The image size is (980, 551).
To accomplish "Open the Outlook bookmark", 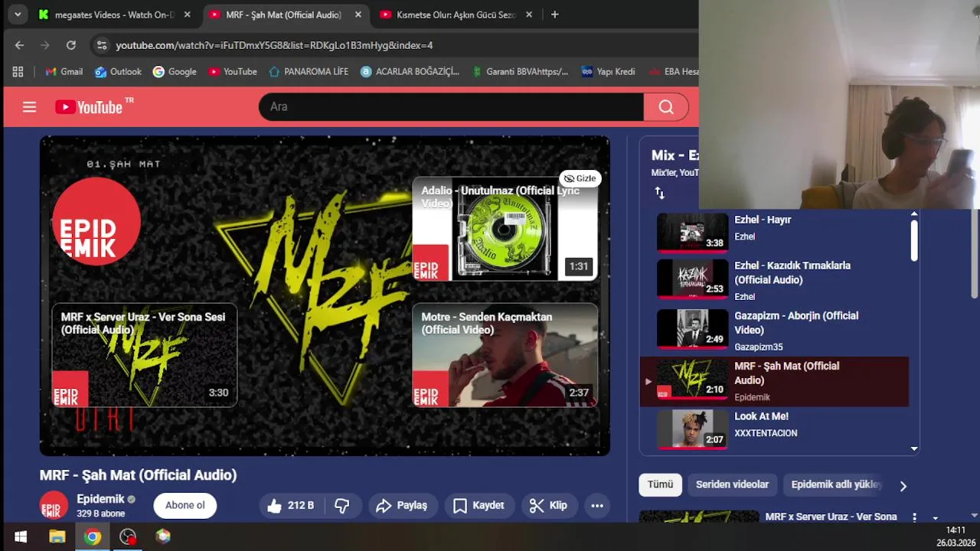I will click(118, 72).
